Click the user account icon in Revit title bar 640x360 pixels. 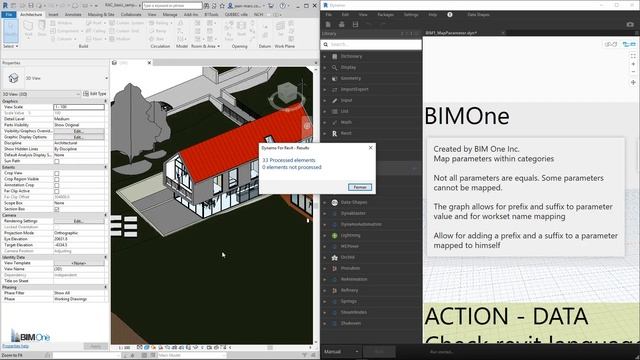click(x=230, y=6)
